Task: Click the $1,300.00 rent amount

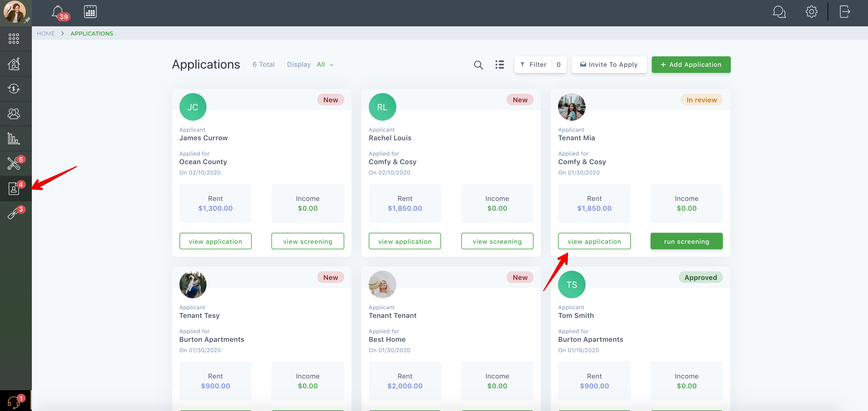Action: click(215, 208)
